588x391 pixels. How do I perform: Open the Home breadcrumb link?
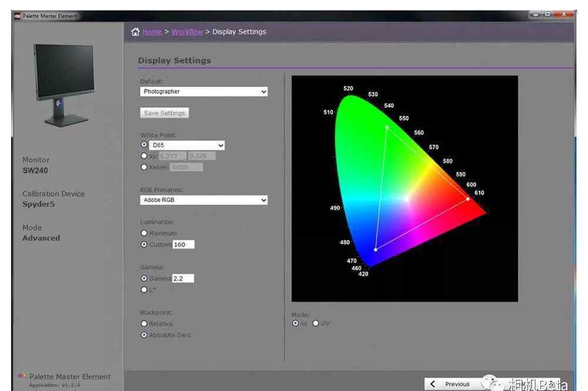[152, 32]
